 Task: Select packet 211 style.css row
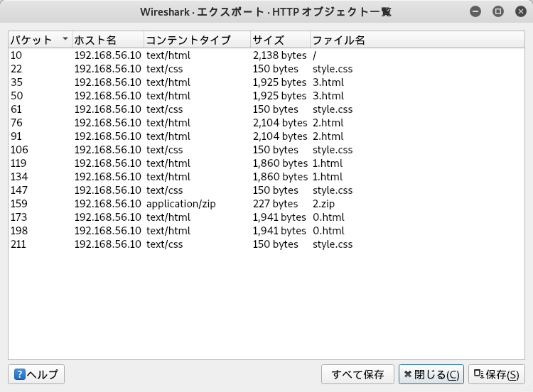266,244
